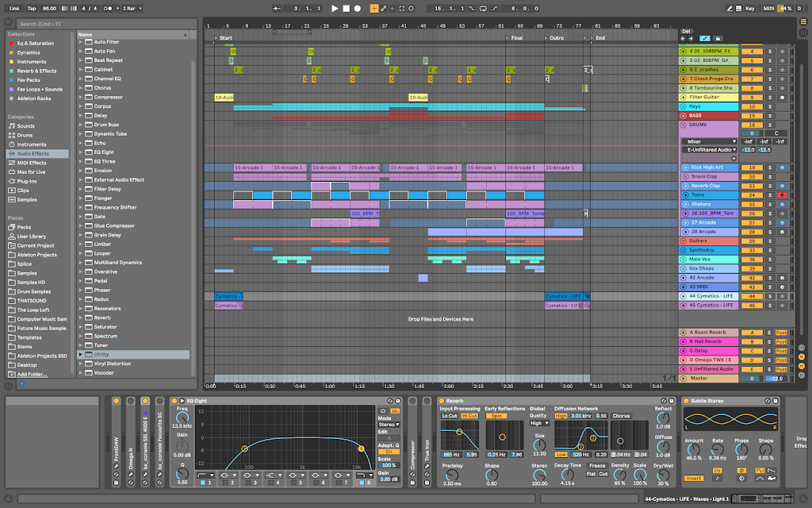Screen dimensions: 812x508
Task: Click the Keys group track fold icon
Action: point(683,107)
